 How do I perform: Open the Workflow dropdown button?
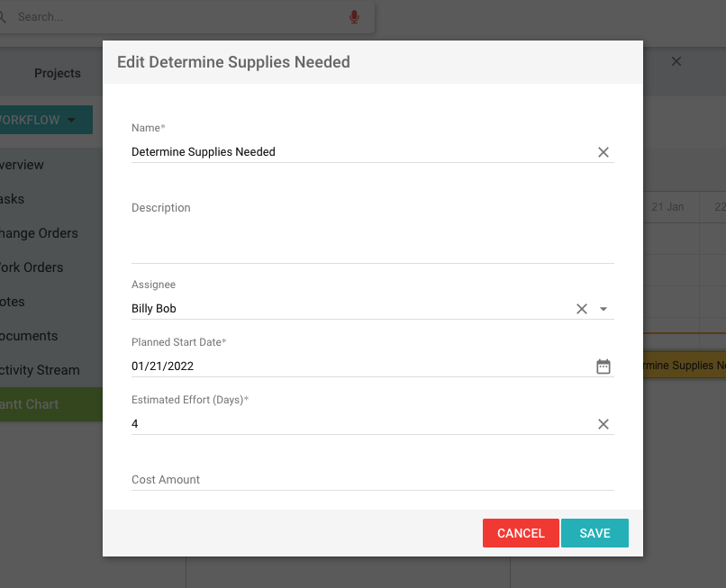pyautogui.click(x=45, y=120)
